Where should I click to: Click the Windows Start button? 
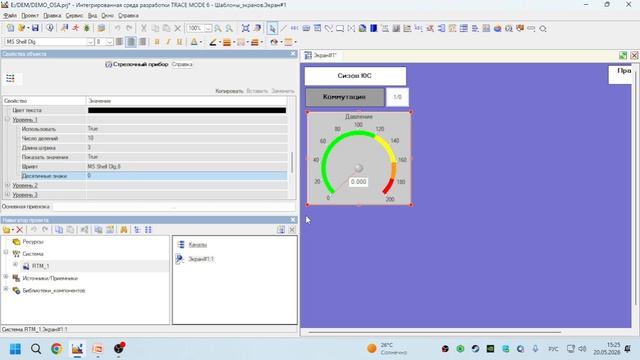click(x=15, y=349)
